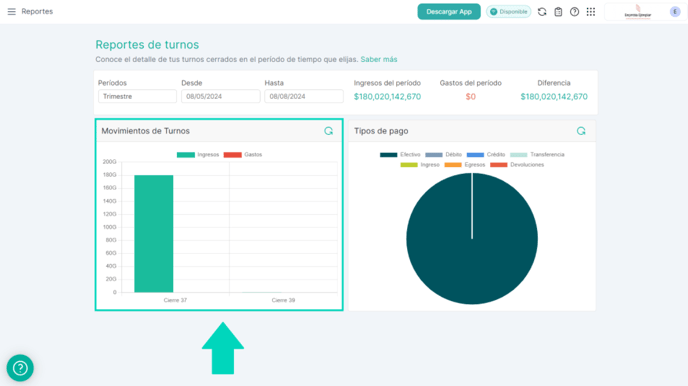Click the Cierre 37 axis label

click(x=175, y=300)
